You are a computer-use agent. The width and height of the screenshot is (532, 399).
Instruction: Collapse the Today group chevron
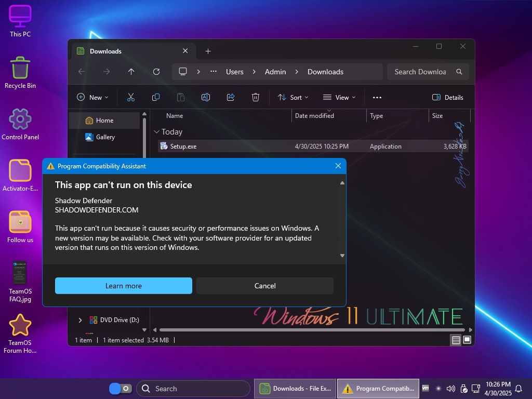tap(156, 131)
